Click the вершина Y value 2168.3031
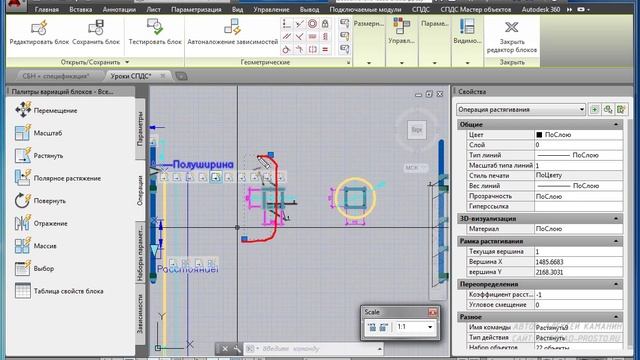Viewport: 640px width, 360px height. [x=578, y=272]
